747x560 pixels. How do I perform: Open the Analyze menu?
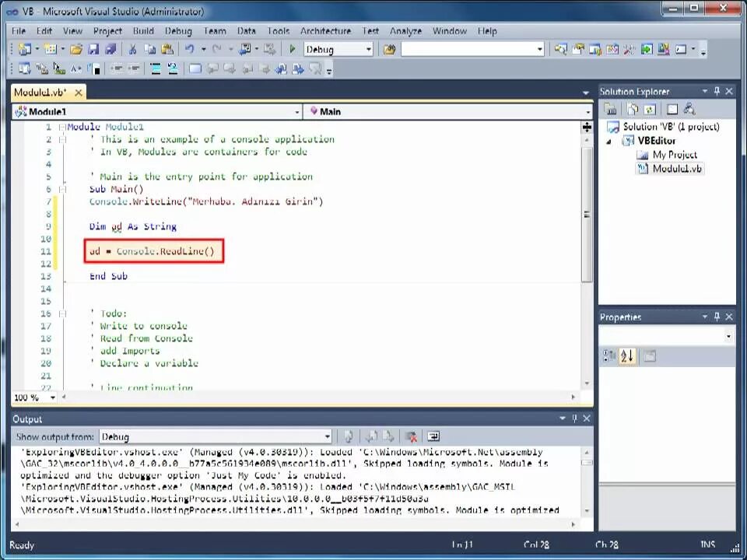click(405, 31)
